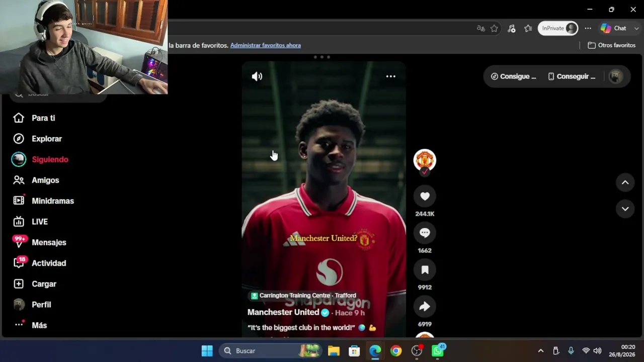The height and width of the screenshot is (362, 644).
Task: Click the Consigue coins button
Action: click(513, 76)
